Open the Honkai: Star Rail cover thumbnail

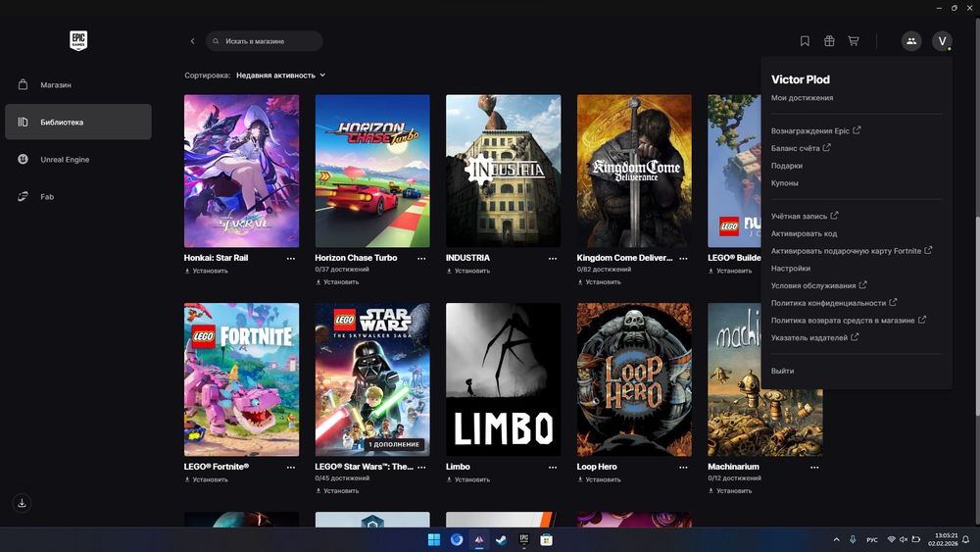241,171
